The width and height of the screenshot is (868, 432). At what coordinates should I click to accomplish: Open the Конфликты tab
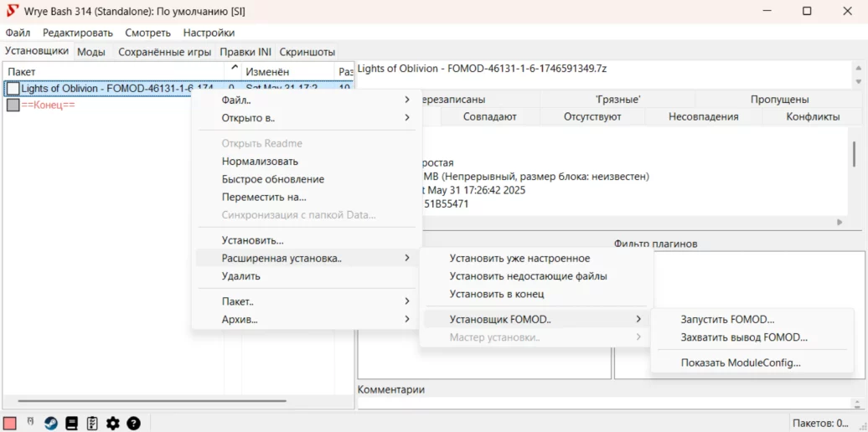(x=812, y=116)
